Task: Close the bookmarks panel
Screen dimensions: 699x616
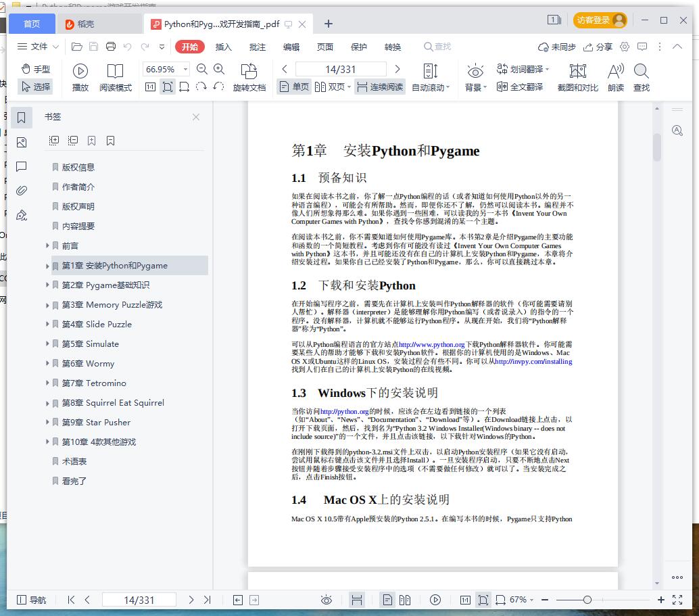Action: click(195, 117)
